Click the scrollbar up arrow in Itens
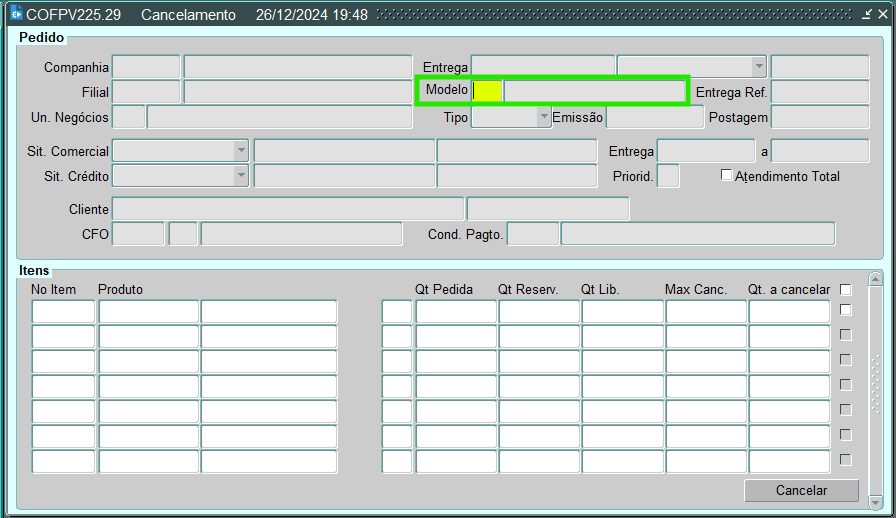This screenshot has height=518, width=896. [x=876, y=280]
